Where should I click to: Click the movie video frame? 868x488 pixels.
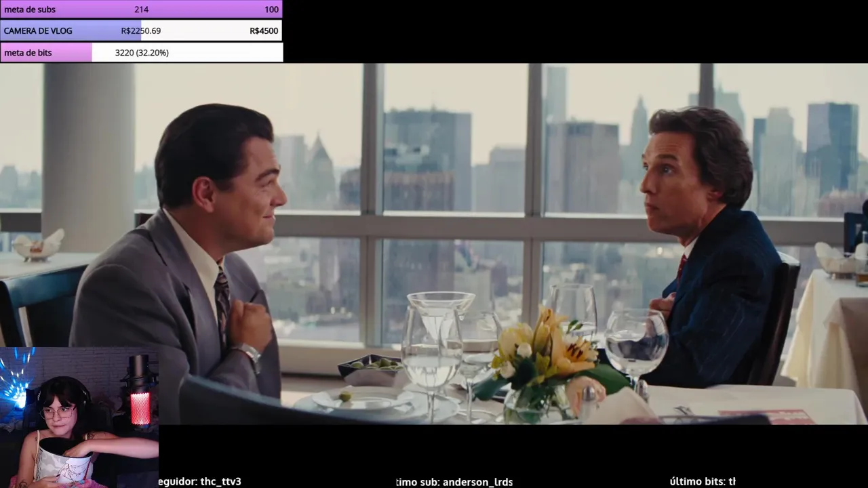tap(434, 244)
